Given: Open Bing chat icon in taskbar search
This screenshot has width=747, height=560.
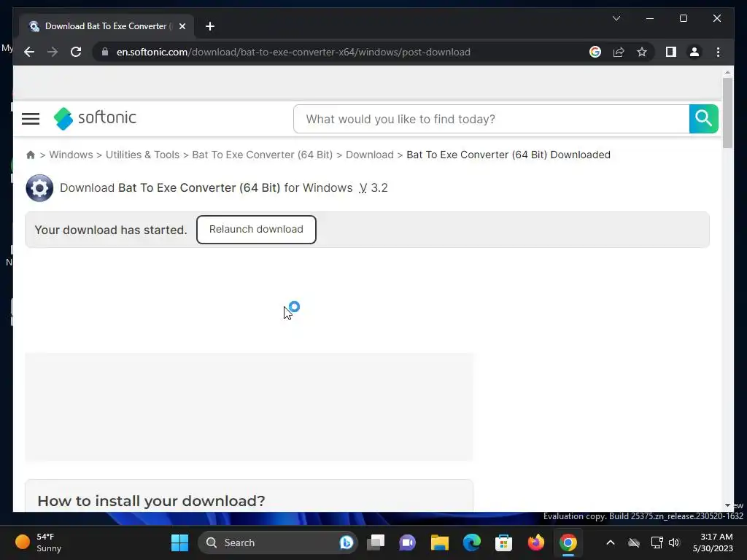Looking at the screenshot, I should pos(347,542).
